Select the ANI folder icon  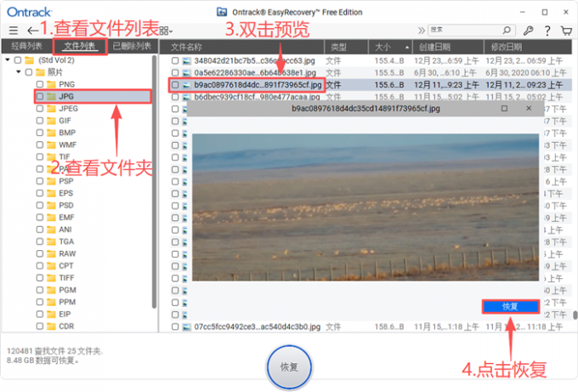(51, 230)
